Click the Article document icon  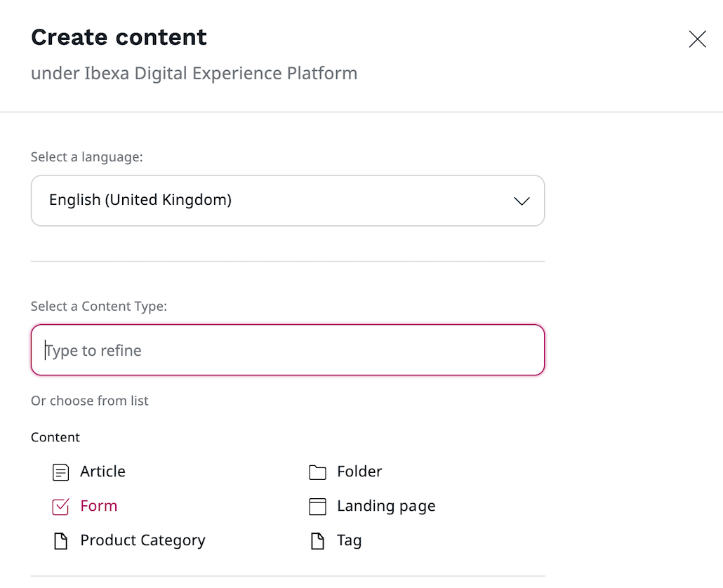(x=61, y=472)
